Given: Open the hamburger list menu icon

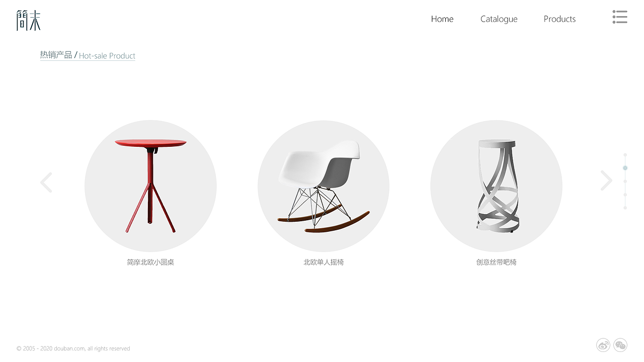Looking at the screenshot, I should point(620,17).
